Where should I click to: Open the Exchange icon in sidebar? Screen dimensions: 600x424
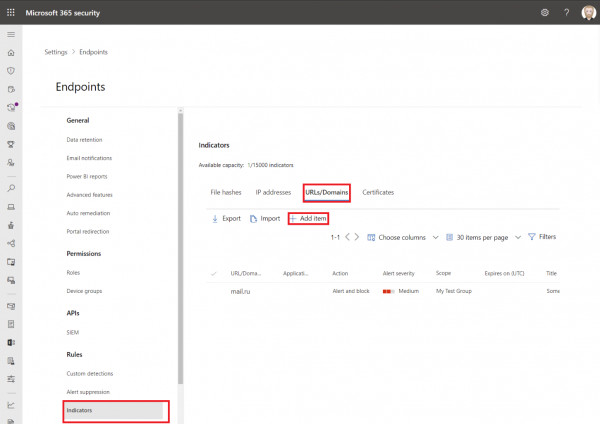11,342
